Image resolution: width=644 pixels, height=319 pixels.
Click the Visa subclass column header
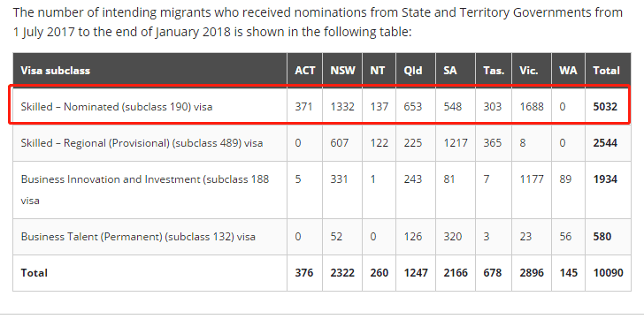pos(55,71)
